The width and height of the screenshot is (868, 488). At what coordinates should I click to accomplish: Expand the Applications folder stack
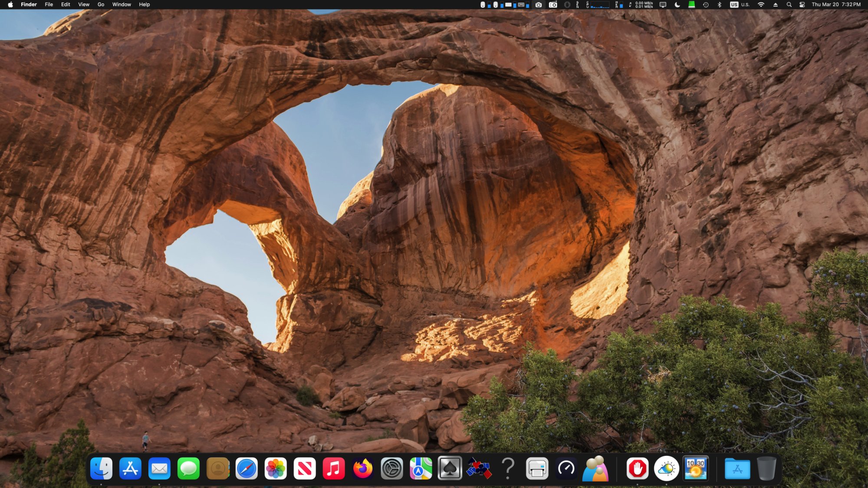pyautogui.click(x=737, y=468)
